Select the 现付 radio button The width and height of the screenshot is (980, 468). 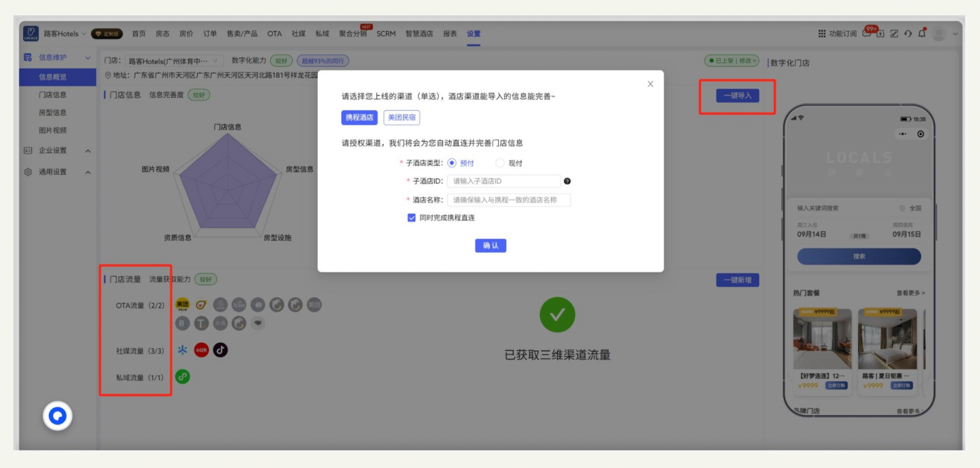click(x=500, y=163)
